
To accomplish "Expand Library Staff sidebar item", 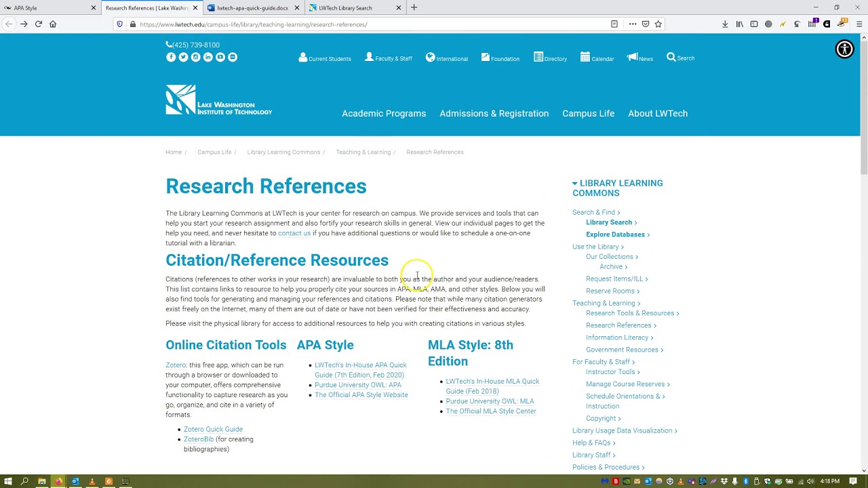I will point(594,455).
